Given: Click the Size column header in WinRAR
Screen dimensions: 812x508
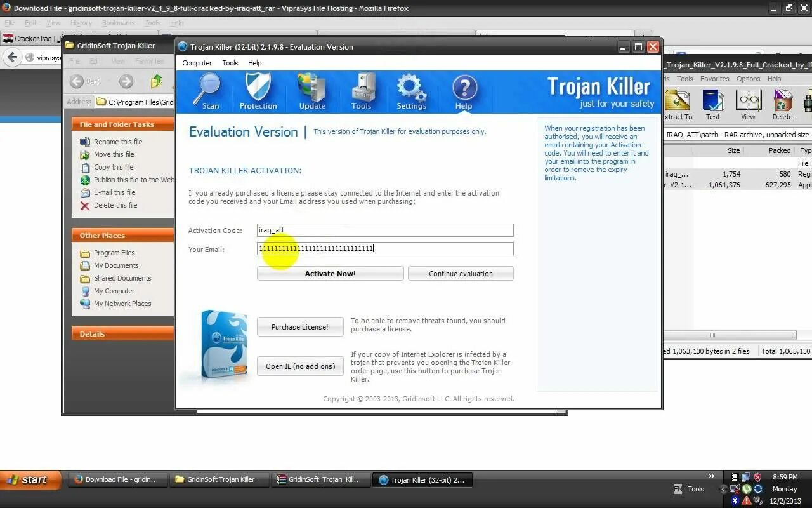Looking at the screenshot, I should 717,150.
